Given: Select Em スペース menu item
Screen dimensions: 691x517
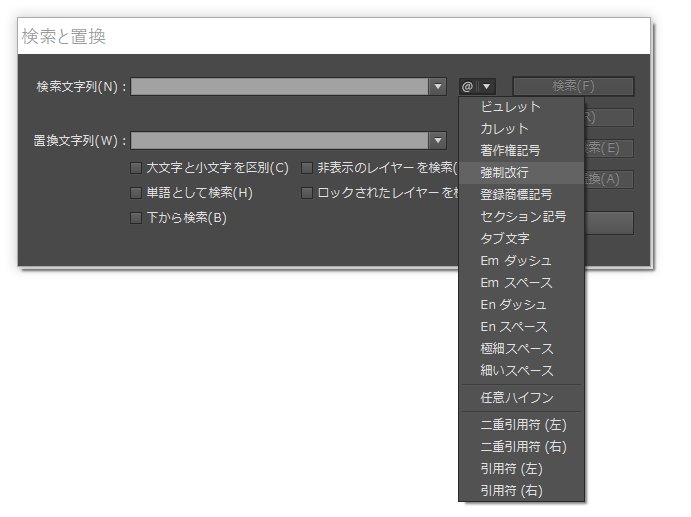Looking at the screenshot, I should pyautogui.click(x=522, y=283).
